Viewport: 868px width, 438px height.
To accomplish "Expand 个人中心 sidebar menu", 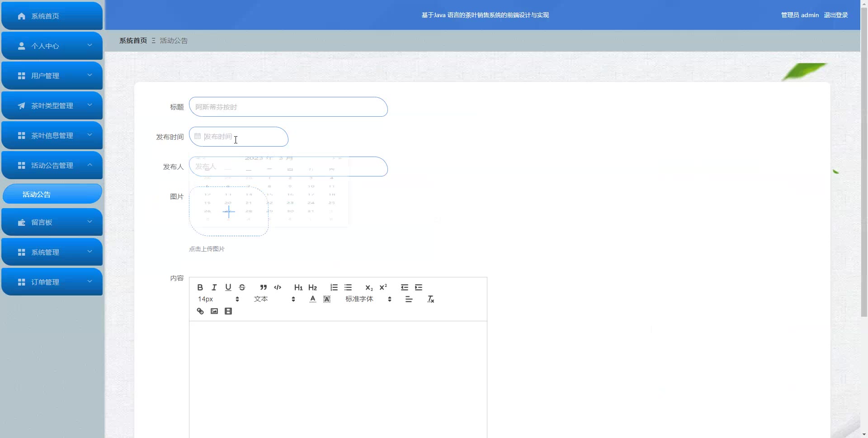I will click(52, 46).
